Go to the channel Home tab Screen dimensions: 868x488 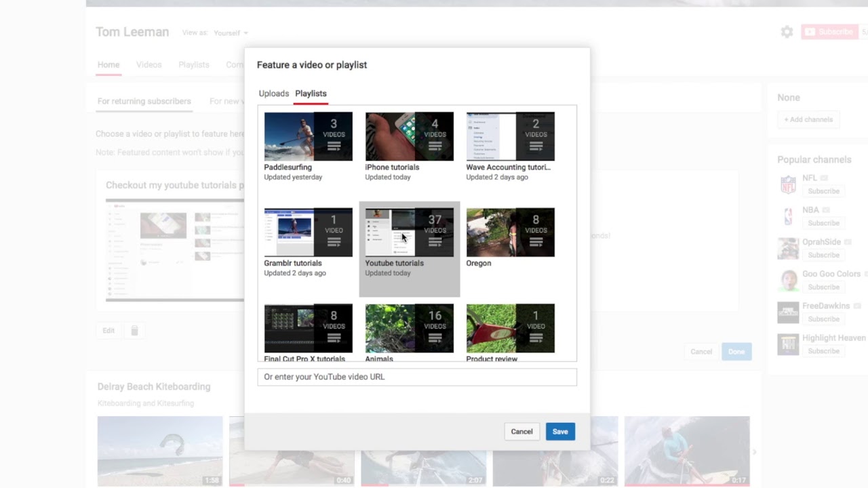pos(108,65)
